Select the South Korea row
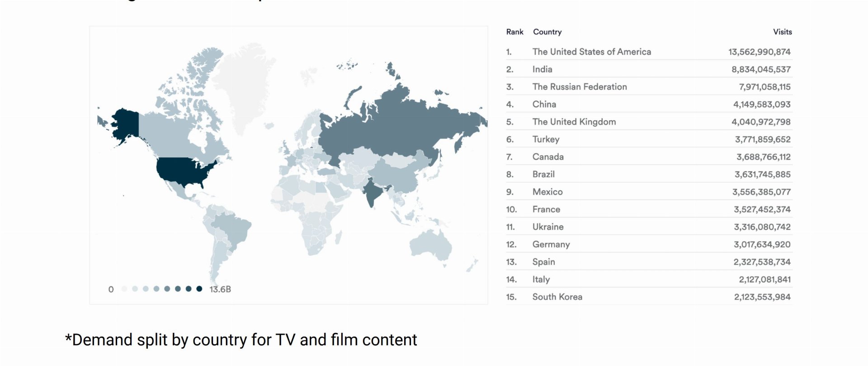 point(649,297)
